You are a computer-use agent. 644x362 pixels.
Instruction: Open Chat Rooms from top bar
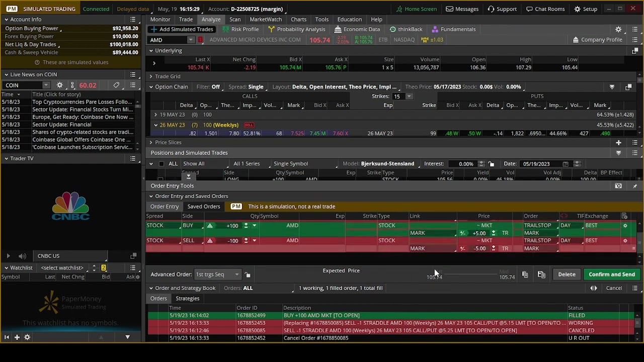(545, 9)
